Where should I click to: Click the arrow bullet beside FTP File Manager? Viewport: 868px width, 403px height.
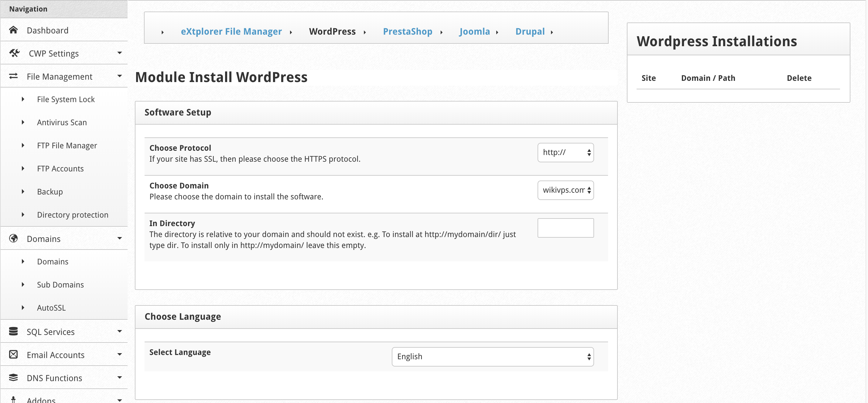23,145
